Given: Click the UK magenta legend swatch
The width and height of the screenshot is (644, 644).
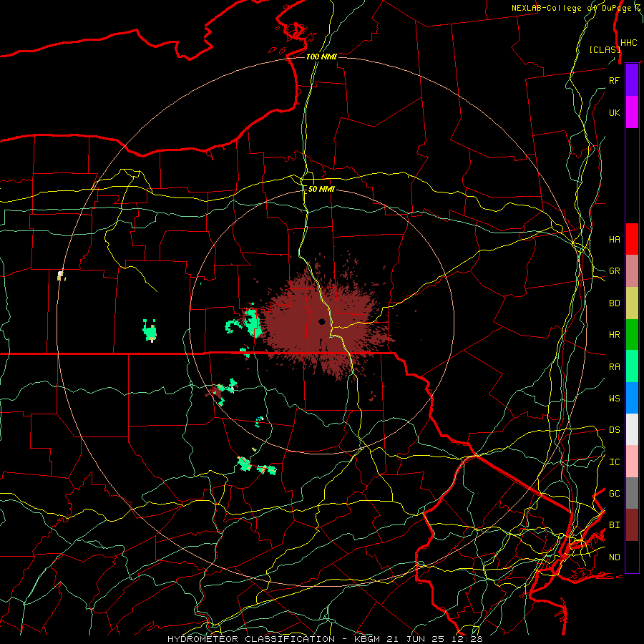Looking at the screenshot, I should click(x=632, y=112).
